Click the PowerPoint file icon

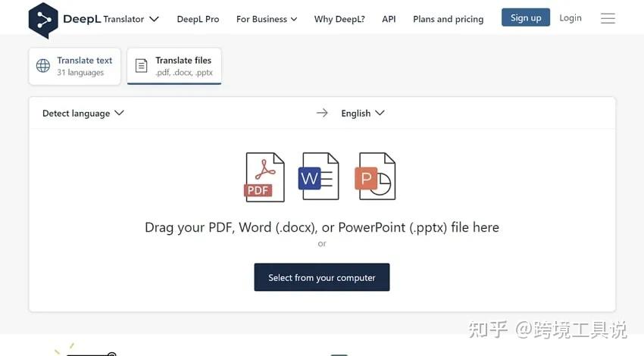coord(375,176)
